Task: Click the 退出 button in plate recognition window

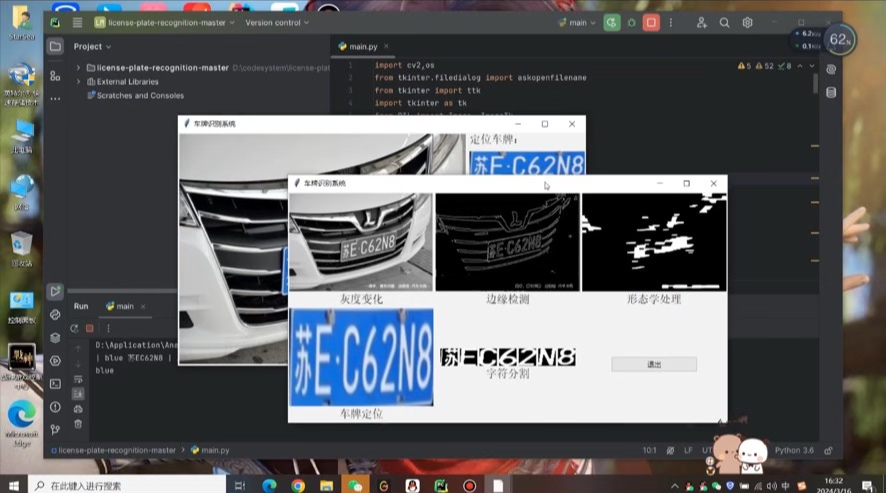Action: pos(654,365)
